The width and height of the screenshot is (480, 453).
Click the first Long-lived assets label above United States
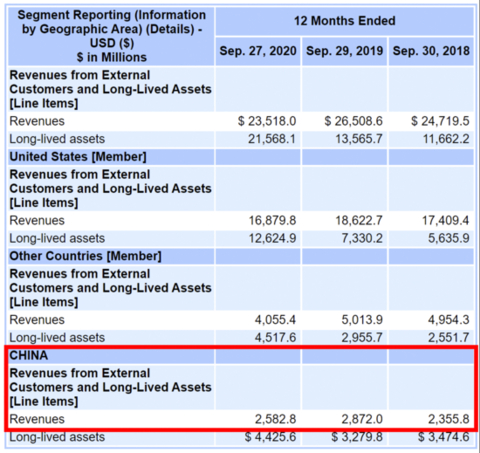(57, 139)
